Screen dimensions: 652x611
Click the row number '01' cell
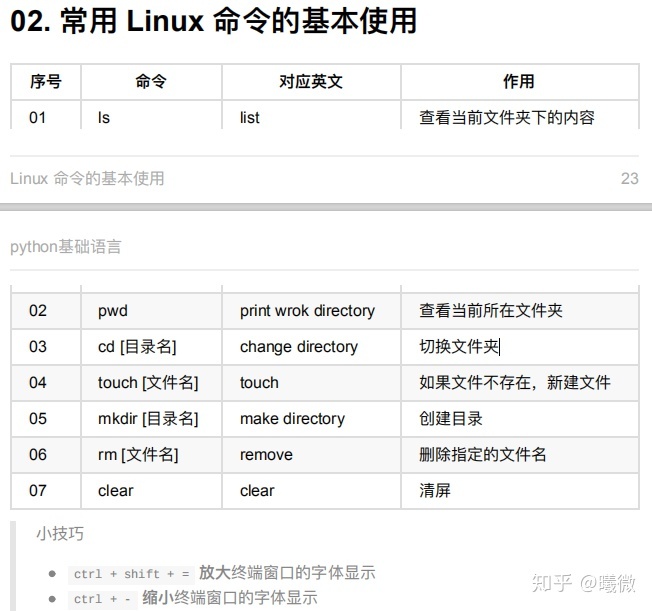pos(46,117)
